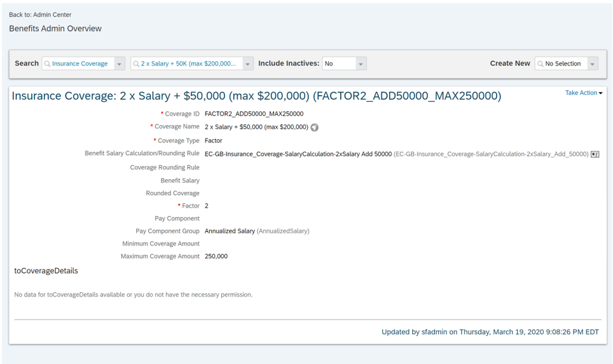This screenshot has width=613, height=364.
Task: Click the Benefit Salary label
Action: coord(180,180)
